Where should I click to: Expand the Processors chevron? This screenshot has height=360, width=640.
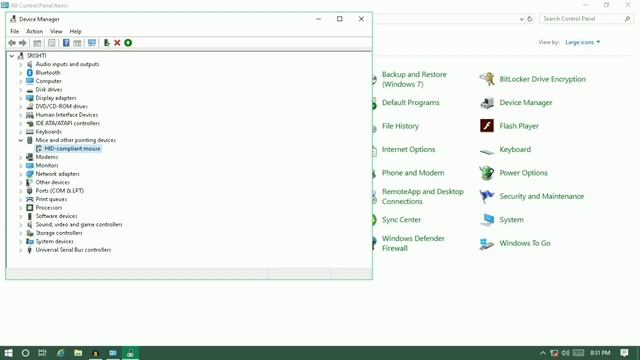click(x=20, y=208)
